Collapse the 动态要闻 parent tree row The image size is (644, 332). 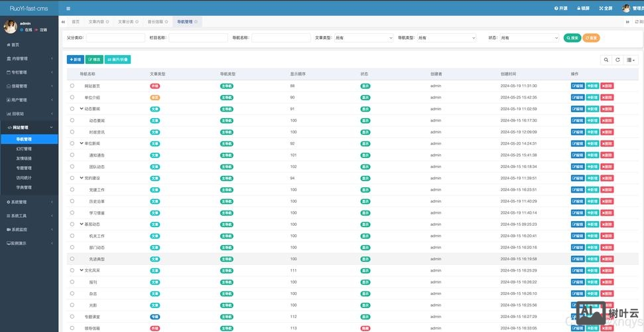click(x=81, y=109)
